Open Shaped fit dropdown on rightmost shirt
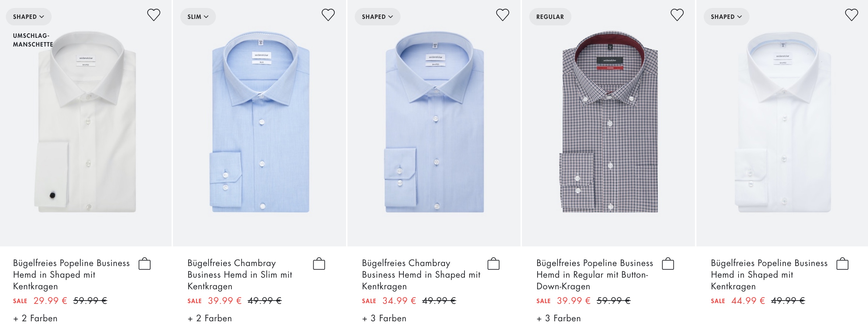 tap(726, 17)
